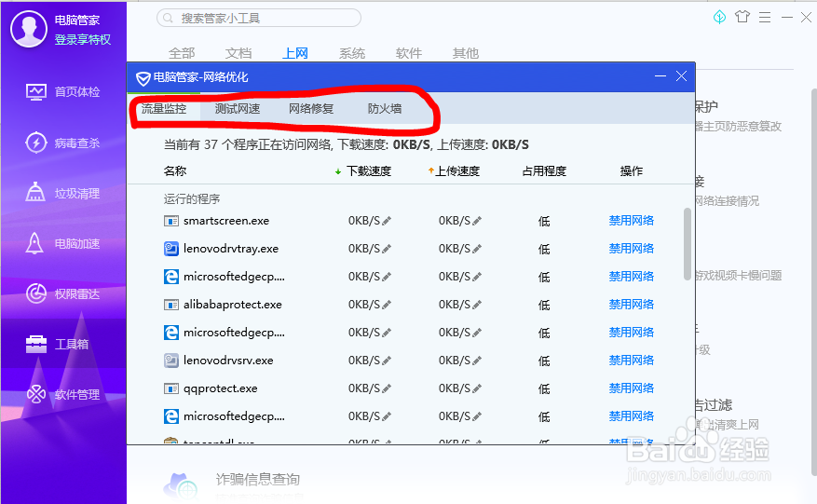The image size is (817, 504).
Task: Click lenovodrvsrv.exe program icon
Action: tap(170, 361)
